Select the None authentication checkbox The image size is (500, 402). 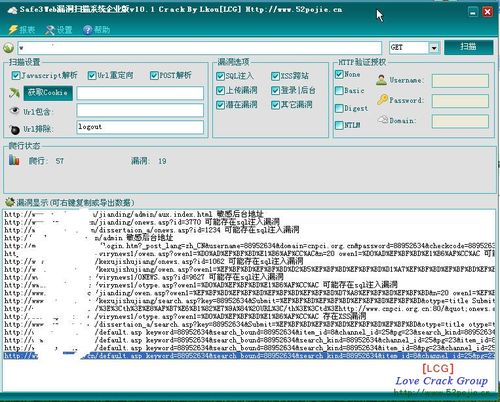pyautogui.click(x=339, y=74)
